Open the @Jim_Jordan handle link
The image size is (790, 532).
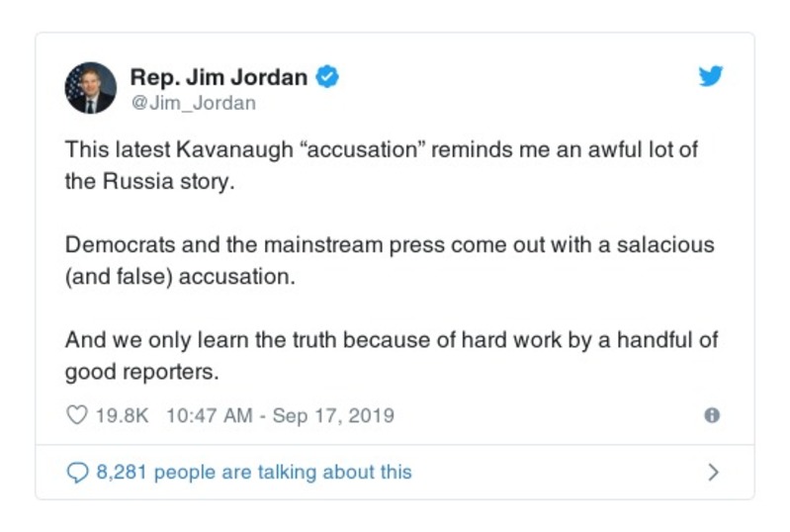pos(193,103)
